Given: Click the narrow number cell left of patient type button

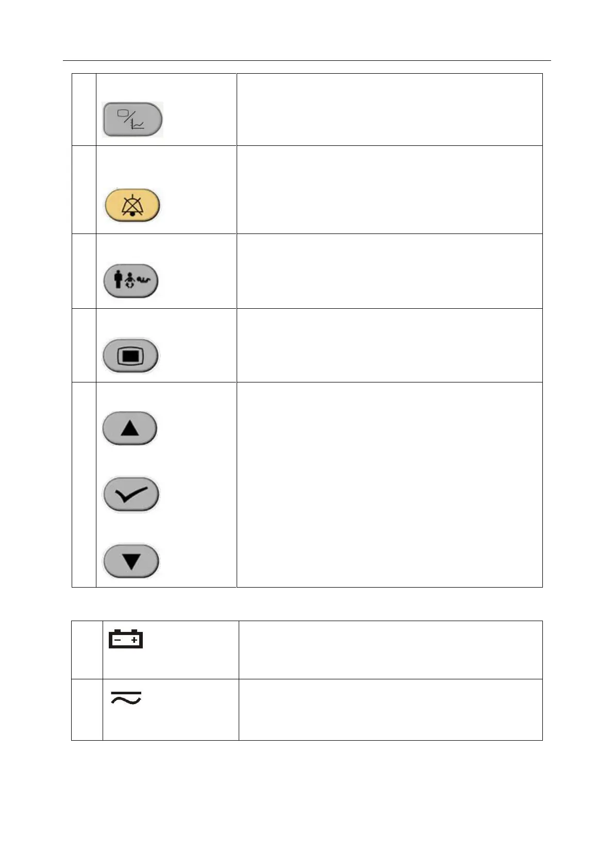Looking at the screenshot, I should pos(84,271).
